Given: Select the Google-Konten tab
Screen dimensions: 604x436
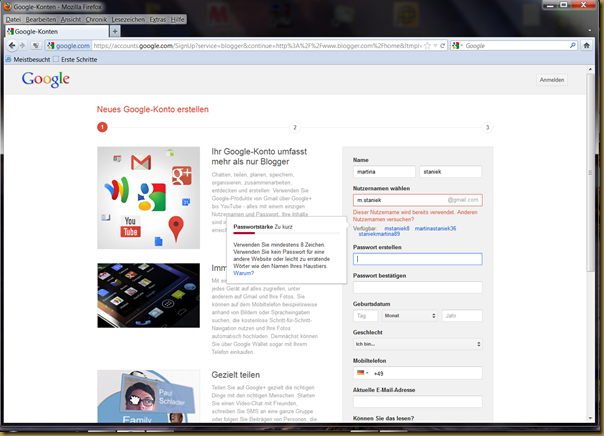Looking at the screenshot, I should (x=57, y=31).
